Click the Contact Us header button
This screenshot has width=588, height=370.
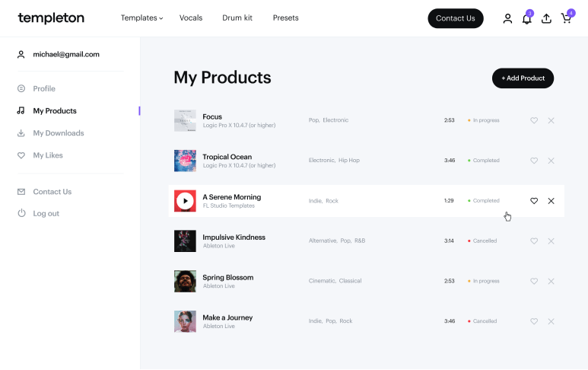click(x=455, y=18)
